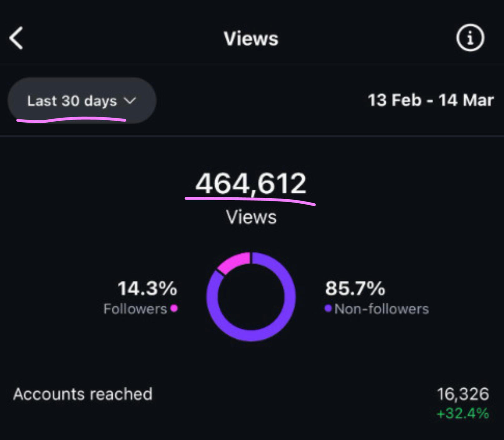Screen dimensions: 504x440
Task: Click the Views label under the total
Action: (251, 217)
